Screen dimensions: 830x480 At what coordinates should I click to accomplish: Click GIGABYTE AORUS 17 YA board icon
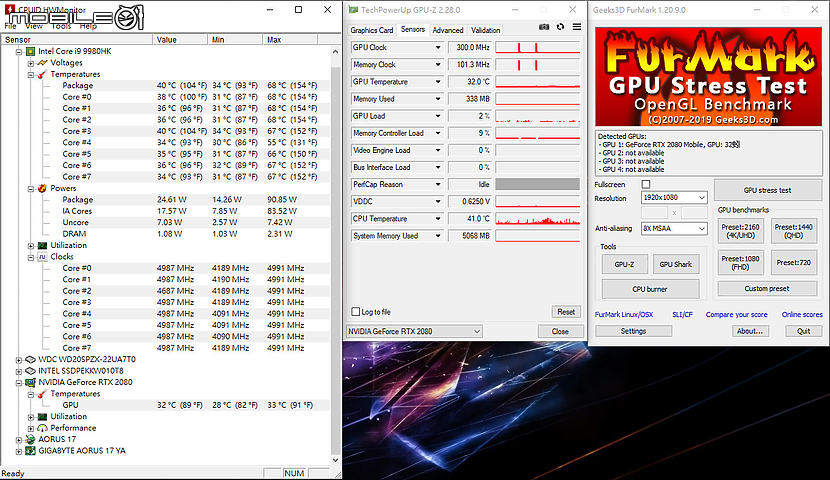[x=31, y=451]
